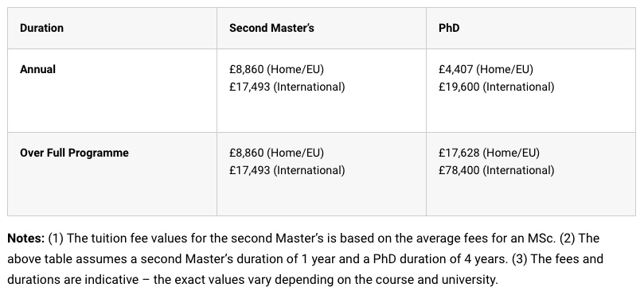Select annual PhD fee £19,600 (International)
This screenshot has width=644, height=291.
click(x=496, y=87)
